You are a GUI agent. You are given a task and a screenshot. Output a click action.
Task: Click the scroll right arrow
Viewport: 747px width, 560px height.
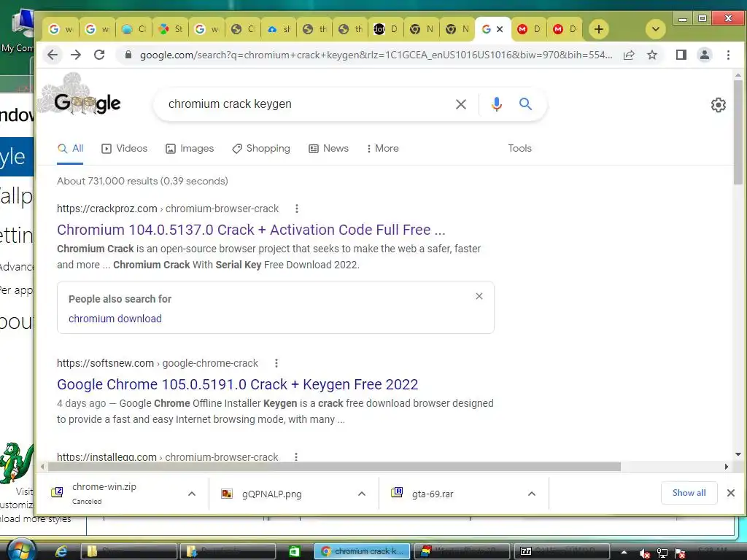pyautogui.click(x=727, y=467)
